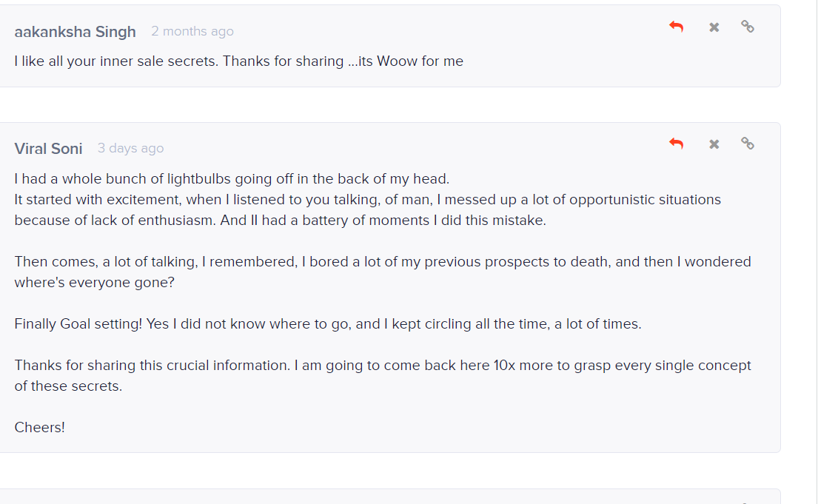Open aakanksha Singh's author name
Viewport: 818px width, 504px height.
click(x=75, y=32)
